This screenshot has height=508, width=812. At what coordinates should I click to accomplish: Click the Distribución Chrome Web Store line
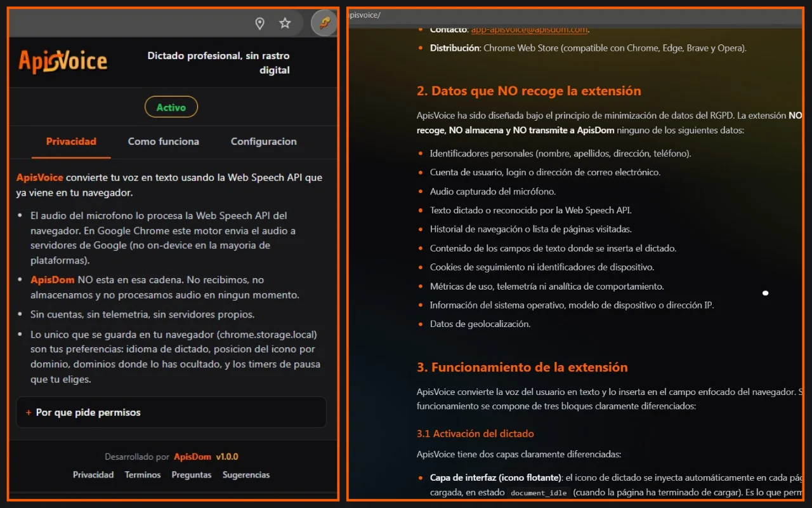coord(588,48)
